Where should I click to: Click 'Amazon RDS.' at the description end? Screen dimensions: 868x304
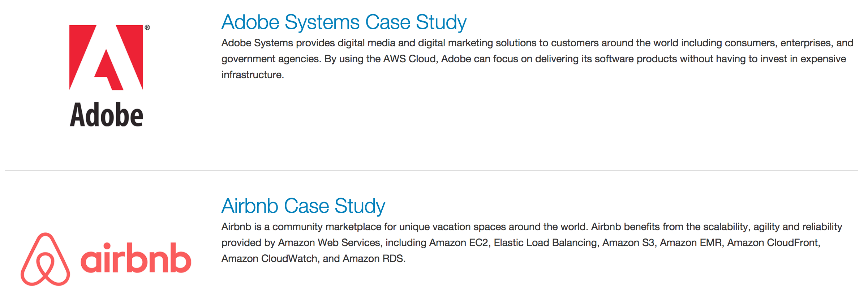(x=374, y=259)
